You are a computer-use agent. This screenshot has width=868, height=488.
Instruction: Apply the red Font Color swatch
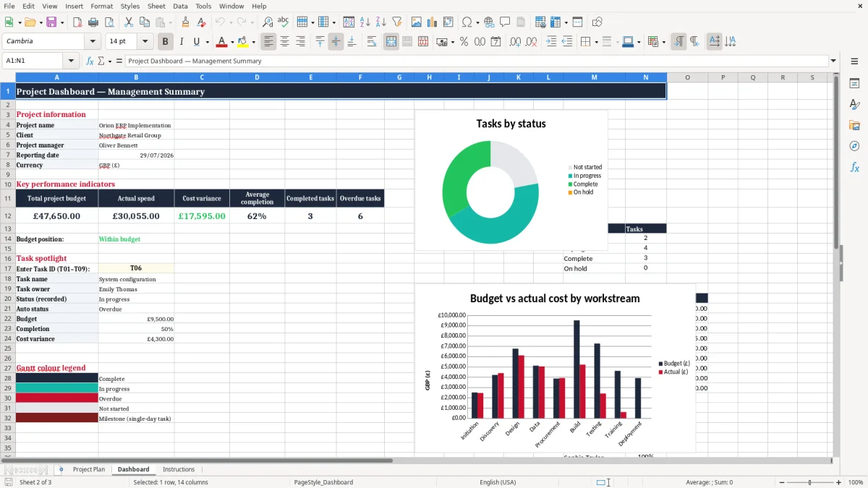point(222,42)
